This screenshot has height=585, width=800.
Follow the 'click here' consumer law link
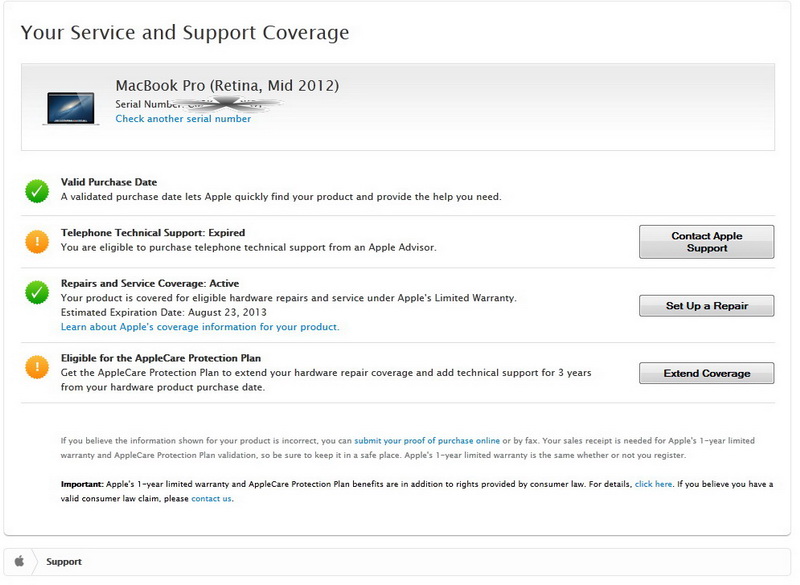653,484
